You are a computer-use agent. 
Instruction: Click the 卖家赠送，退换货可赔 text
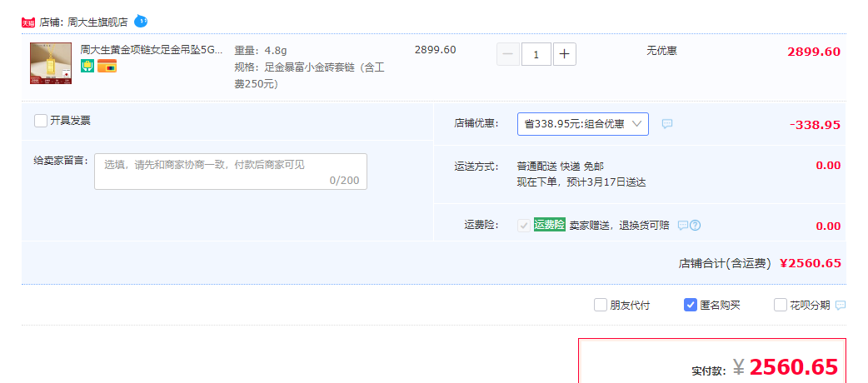point(620,226)
